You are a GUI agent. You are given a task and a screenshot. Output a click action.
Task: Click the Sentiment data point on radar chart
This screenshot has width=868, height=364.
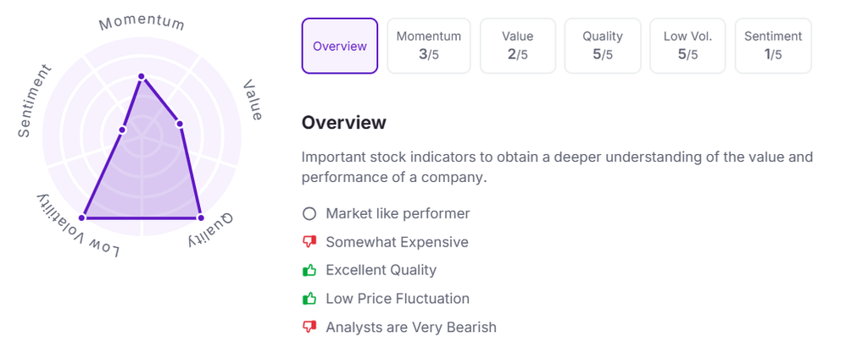(122, 130)
